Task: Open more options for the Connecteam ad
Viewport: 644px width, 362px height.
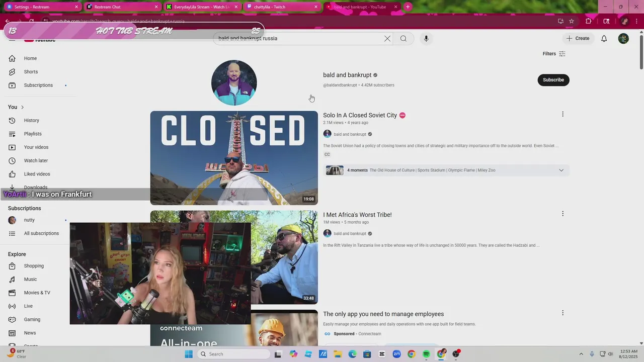Action: 562,313
